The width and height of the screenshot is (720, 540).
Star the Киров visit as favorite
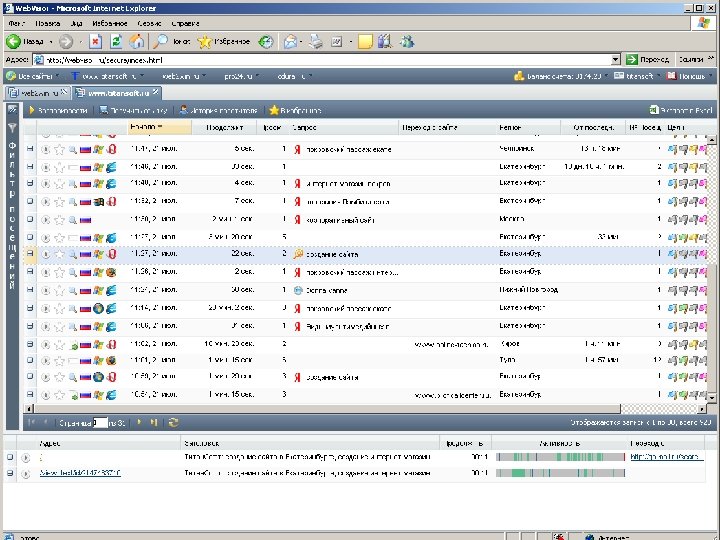point(59,344)
